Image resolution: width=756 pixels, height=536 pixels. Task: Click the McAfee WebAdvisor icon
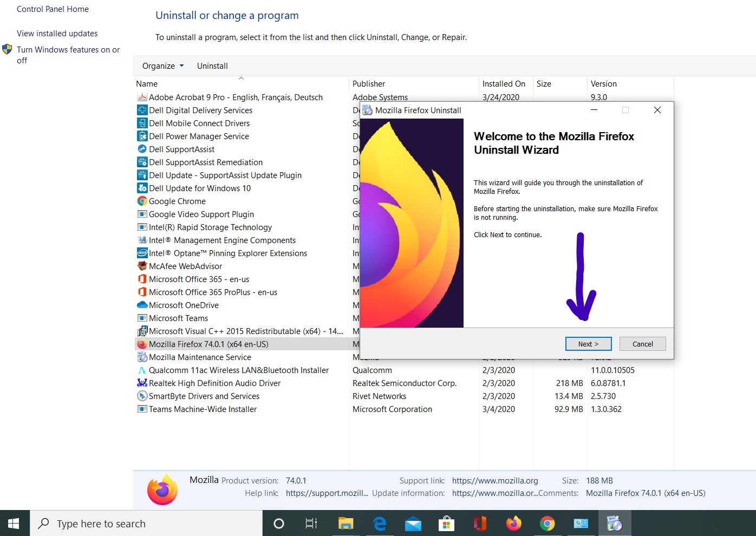pos(142,266)
